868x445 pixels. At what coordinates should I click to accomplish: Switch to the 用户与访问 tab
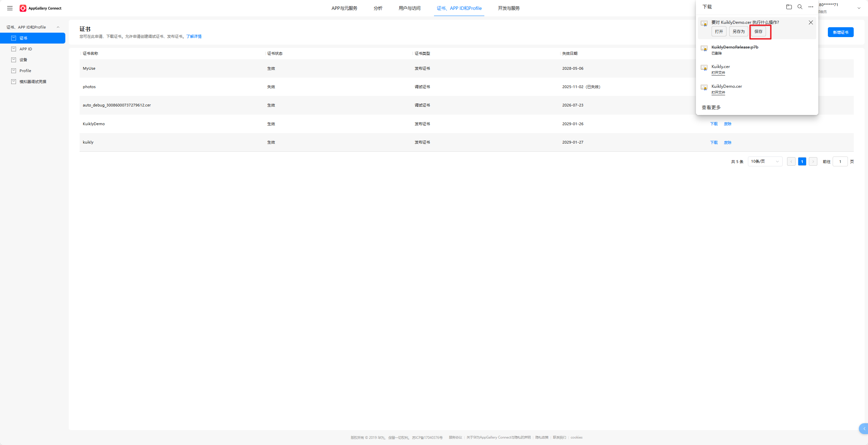pyautogui.click(x=409, y=8)
